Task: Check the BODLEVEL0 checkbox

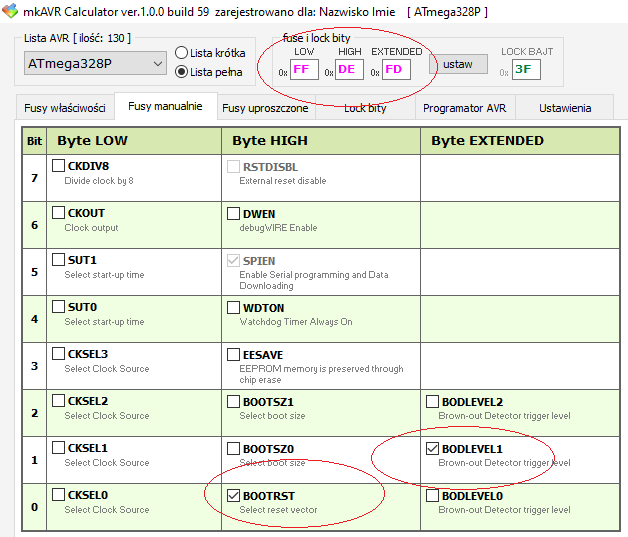Action: point(433,496)
